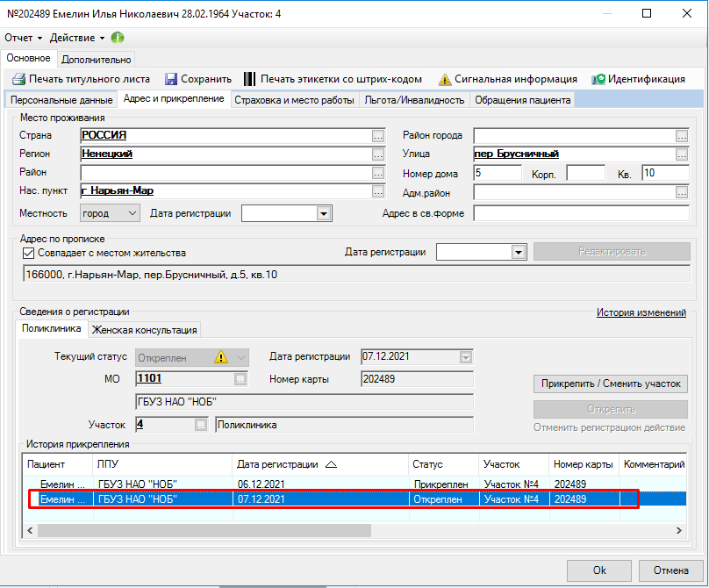Open lookup button for Страна field

(x=378, y=136)
